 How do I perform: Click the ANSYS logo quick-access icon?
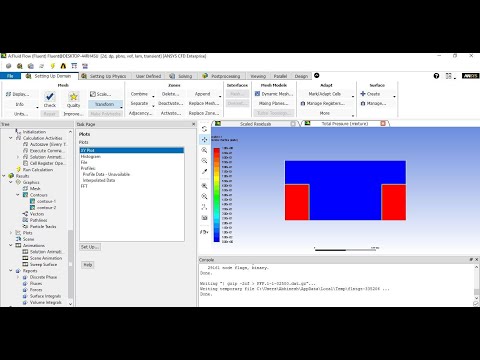click(63, 66)
